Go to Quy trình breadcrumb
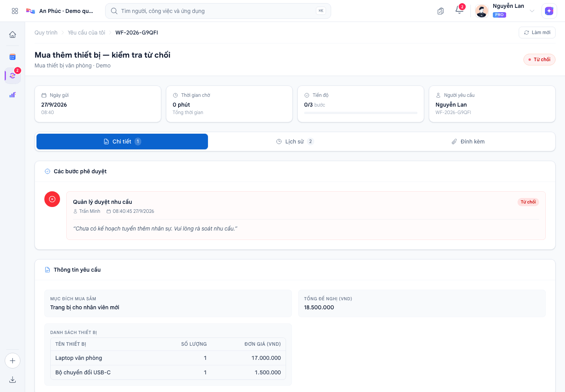 tap(46, 33)
